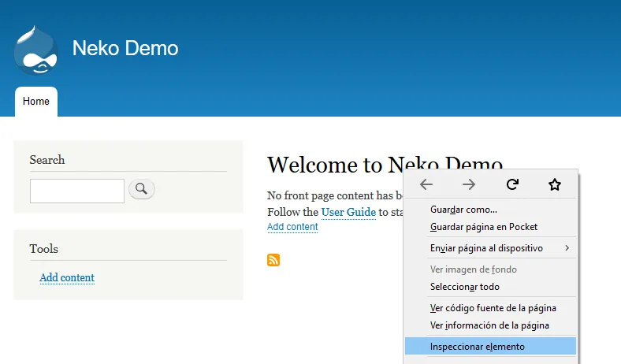
Task: Focus the Search input field
Action: click(77, 191)
